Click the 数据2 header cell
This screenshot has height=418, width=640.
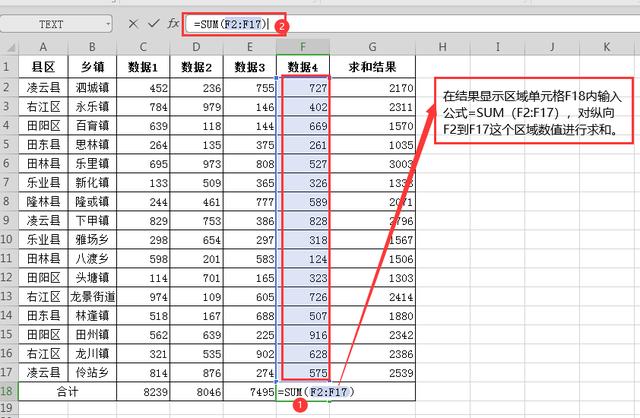pyautogui.click(x=196, y=67)
